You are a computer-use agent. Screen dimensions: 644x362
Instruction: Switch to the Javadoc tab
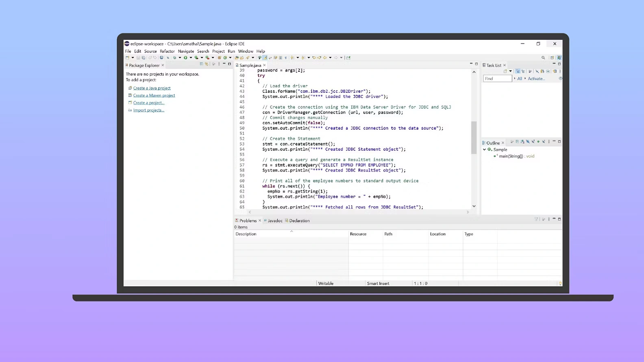(275, 221)
